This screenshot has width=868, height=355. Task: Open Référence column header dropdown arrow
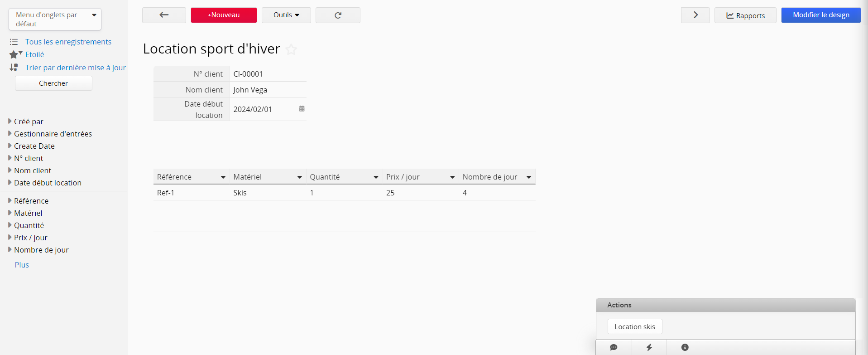(x=223, y=177)
